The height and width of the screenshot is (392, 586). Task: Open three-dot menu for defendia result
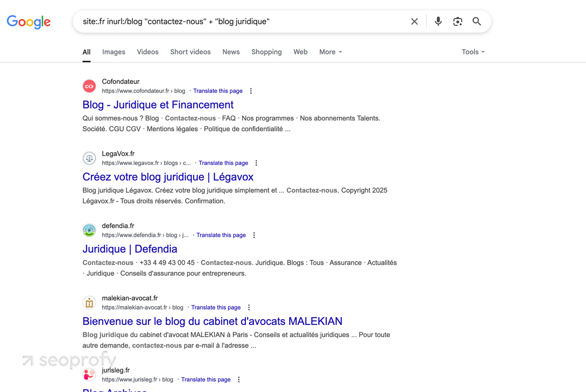[x=254, y=235]
